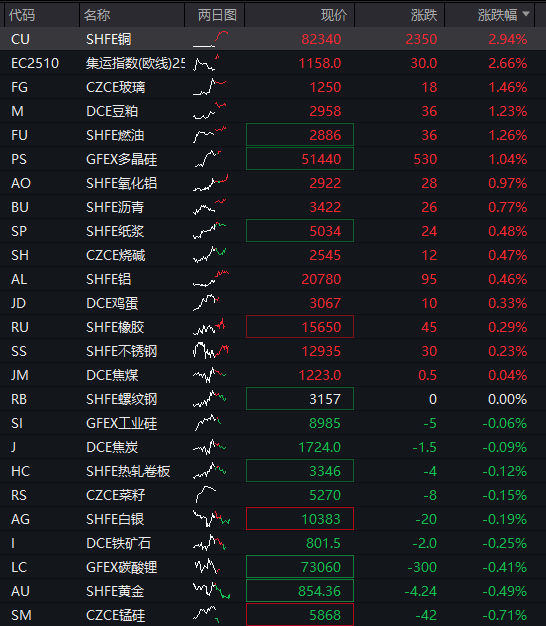Image resolution: width=546 pixels, height=626 pixels.
Task: Open the SHFE铜 two-day mini chart
Action: tap(211, 39)
